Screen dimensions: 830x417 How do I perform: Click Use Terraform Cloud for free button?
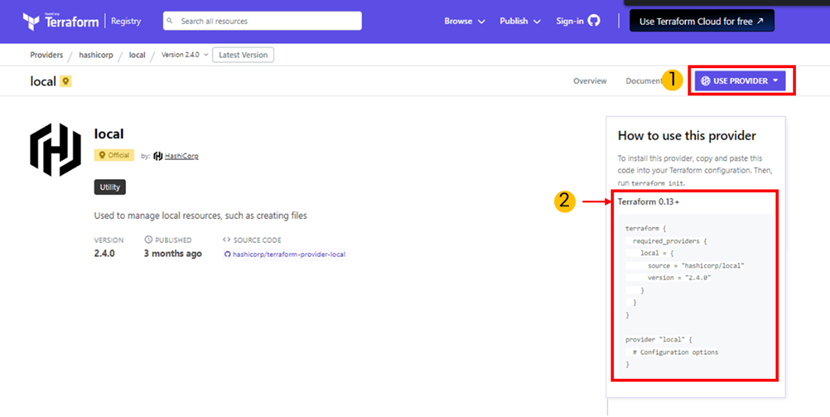click(701, 21)
